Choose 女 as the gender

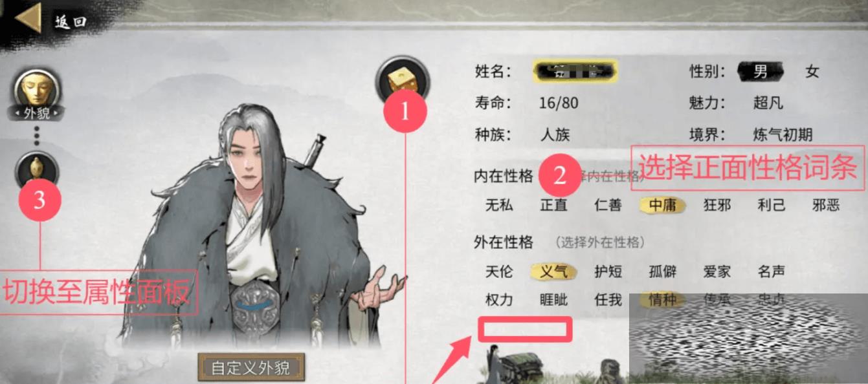click(812, 71)
